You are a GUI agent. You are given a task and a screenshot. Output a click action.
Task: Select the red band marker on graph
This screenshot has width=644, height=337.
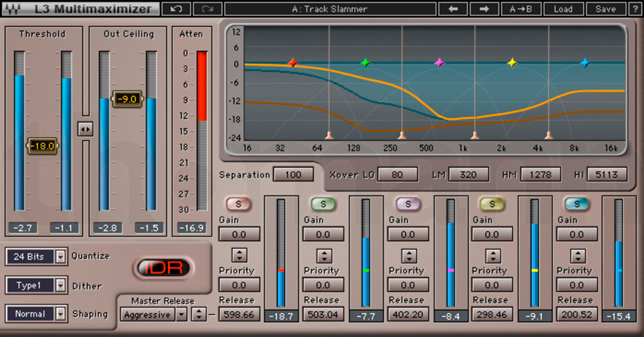point(292,63)
